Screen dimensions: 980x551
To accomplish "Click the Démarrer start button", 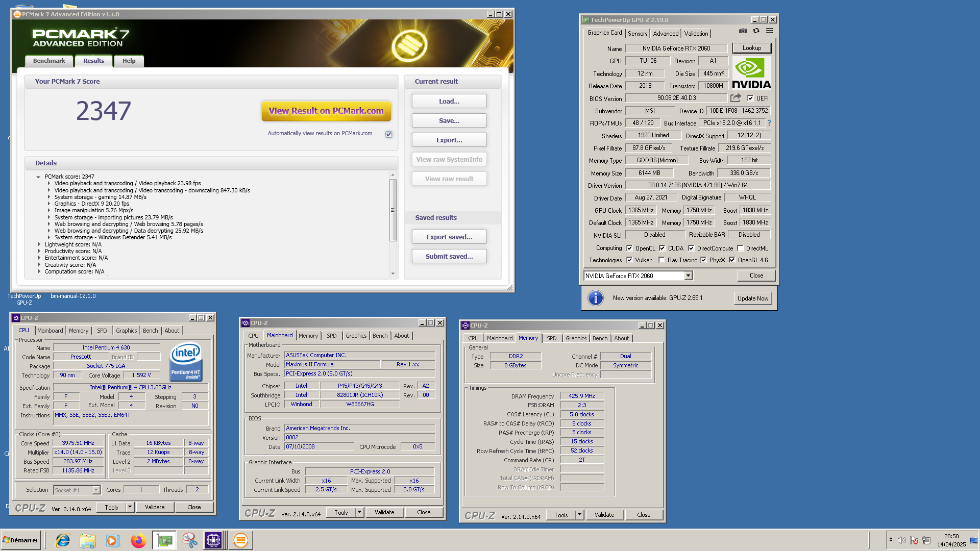I will coord(20,540).
